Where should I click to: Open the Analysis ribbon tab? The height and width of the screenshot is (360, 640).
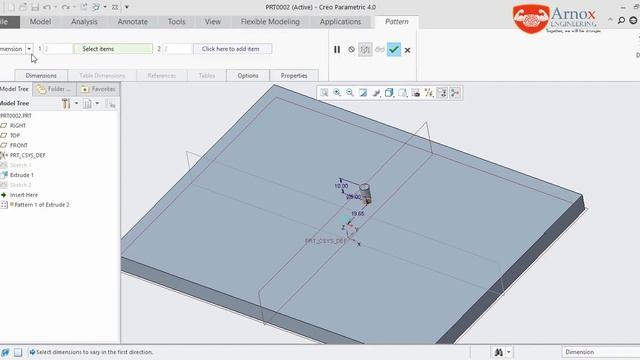(x=84, y=22)
